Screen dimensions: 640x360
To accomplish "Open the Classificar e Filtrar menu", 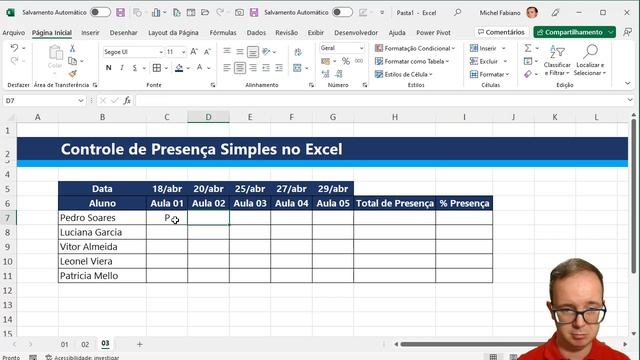I will point(557,60).
